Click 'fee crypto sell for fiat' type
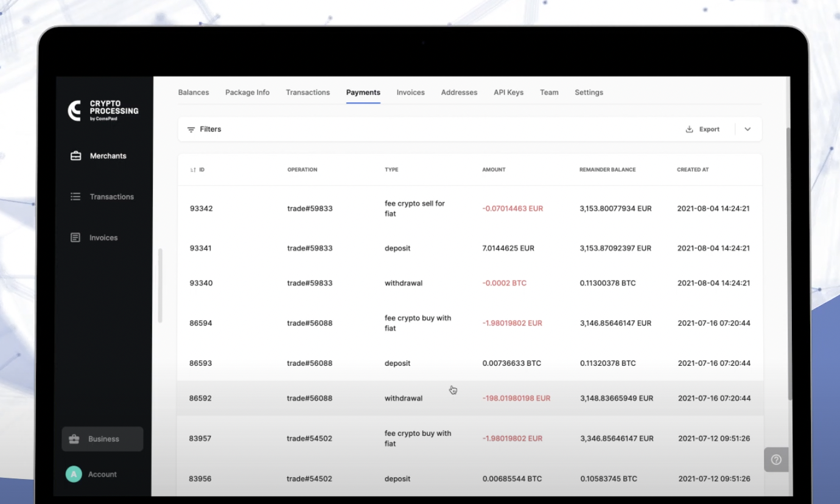 coord(415,209)
